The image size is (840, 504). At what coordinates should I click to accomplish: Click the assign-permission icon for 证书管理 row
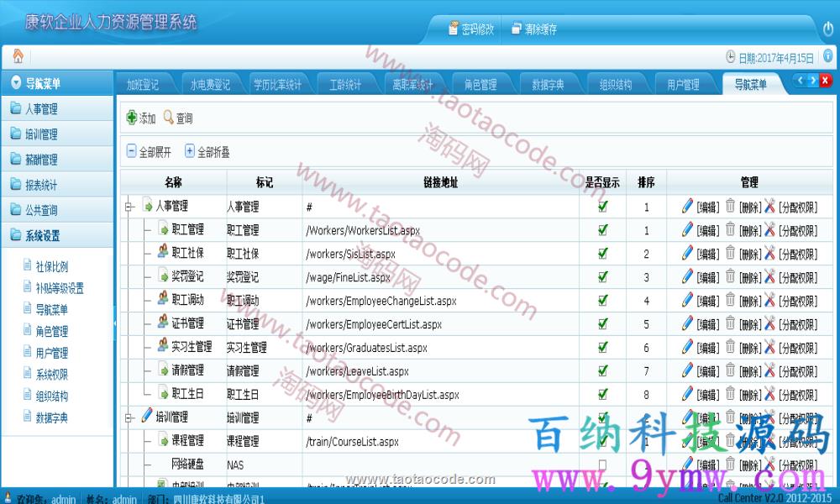pos(769,323)
